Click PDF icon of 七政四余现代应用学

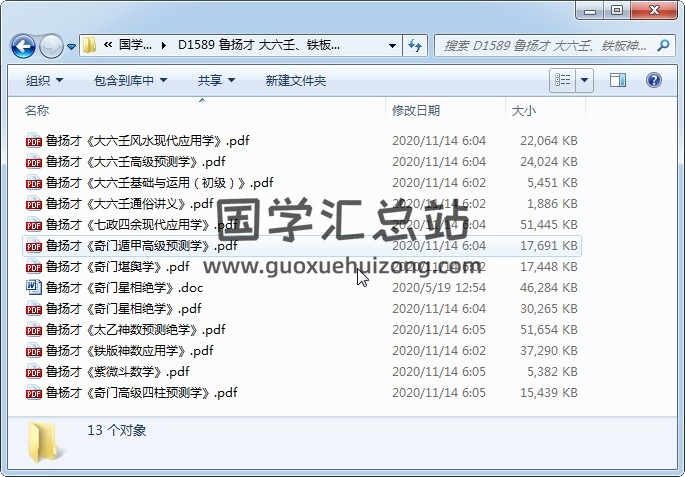pyautogui.click(x=34, y=225)
